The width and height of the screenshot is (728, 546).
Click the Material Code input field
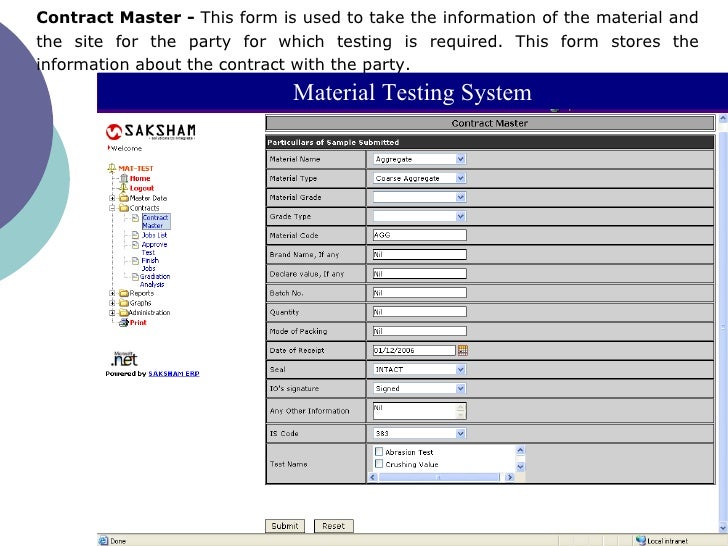coord(419,235)
